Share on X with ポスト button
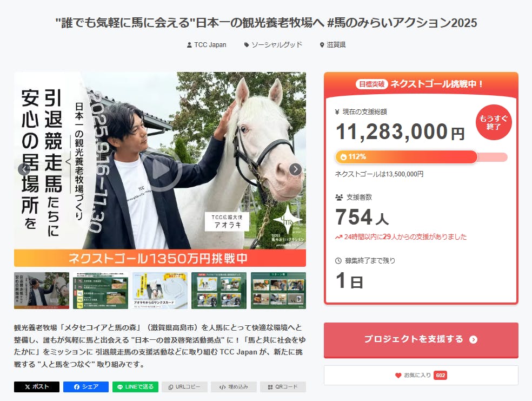 [x=37, y=387]
